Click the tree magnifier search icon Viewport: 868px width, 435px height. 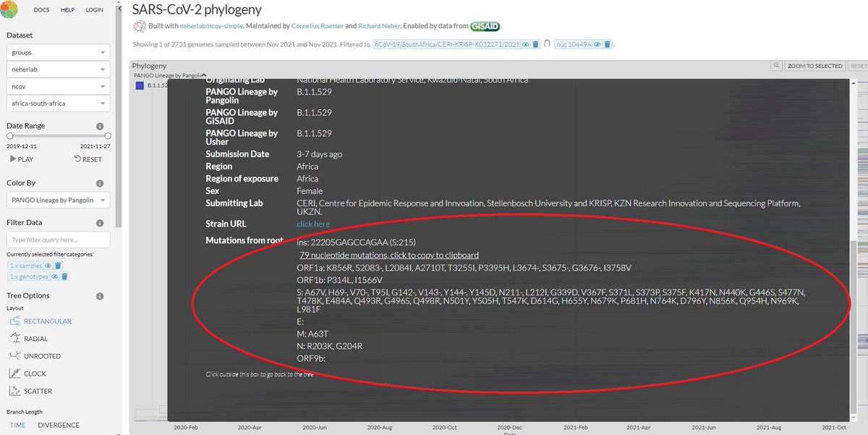pos(776,66)
